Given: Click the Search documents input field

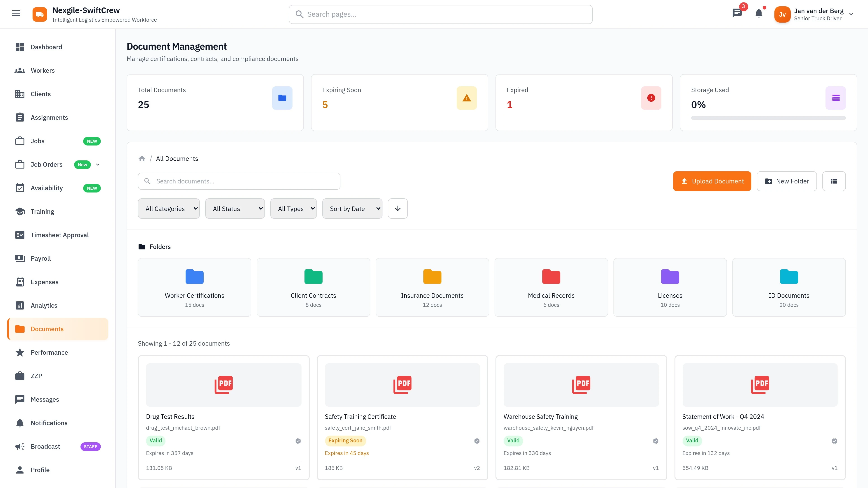Looking at the screenshot, I should pos(239,181).
